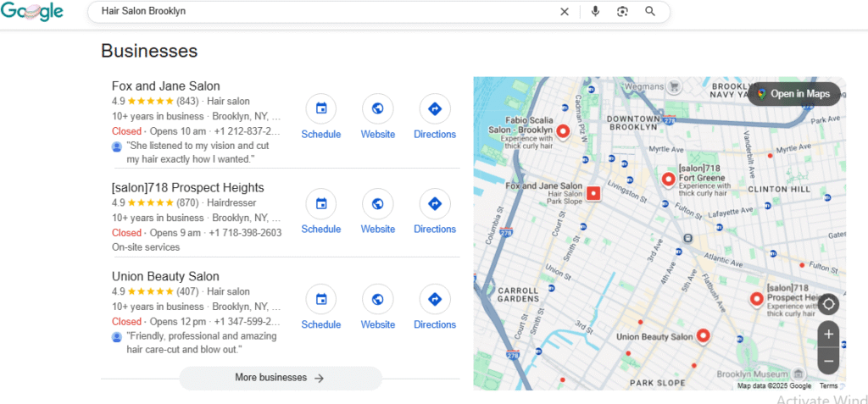Click the Google logo

(31, 12)
